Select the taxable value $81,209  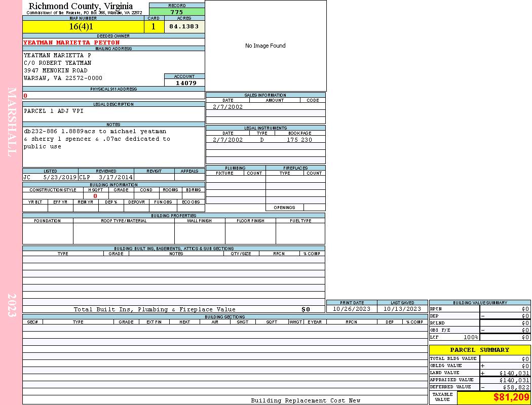511,397
